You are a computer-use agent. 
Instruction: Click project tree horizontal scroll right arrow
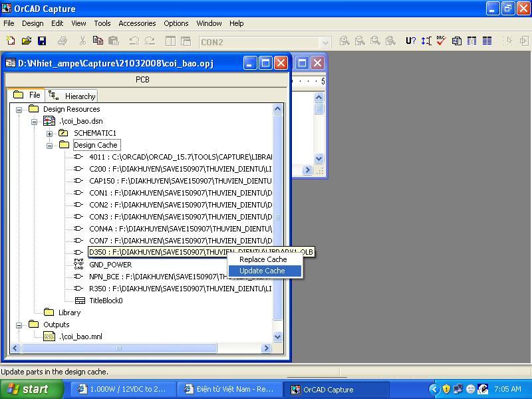tap(267, 348)
